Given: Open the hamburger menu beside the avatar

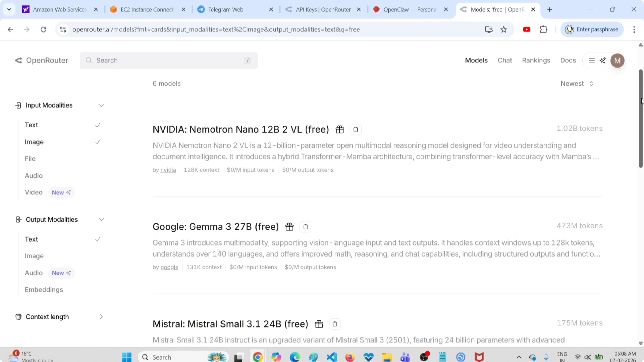Looking at the screenshot, I should pyautogui.click(x=591, y=61).
